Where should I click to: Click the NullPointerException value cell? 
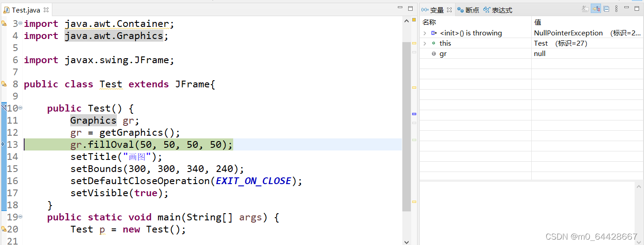588,33
